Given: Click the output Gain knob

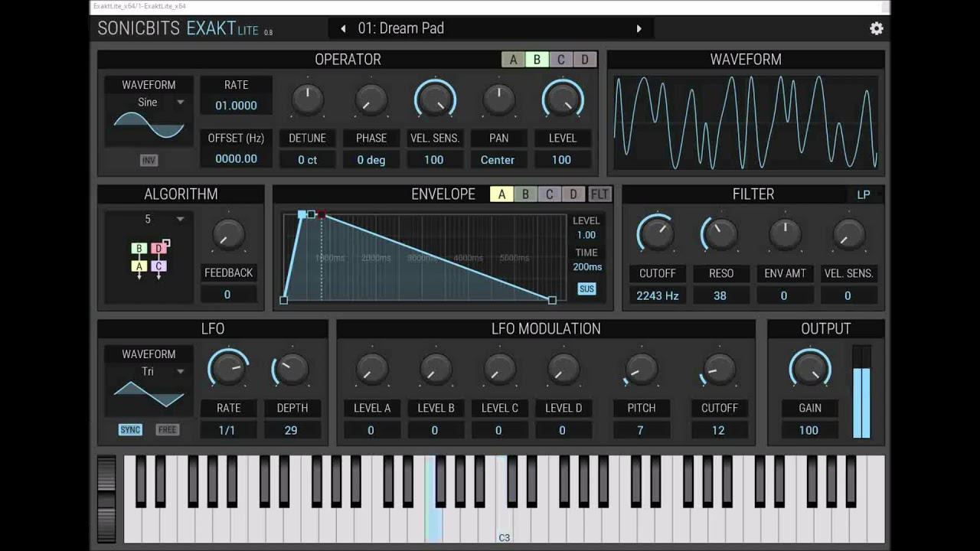Looking at the screenshot, I should pos(810,370).
